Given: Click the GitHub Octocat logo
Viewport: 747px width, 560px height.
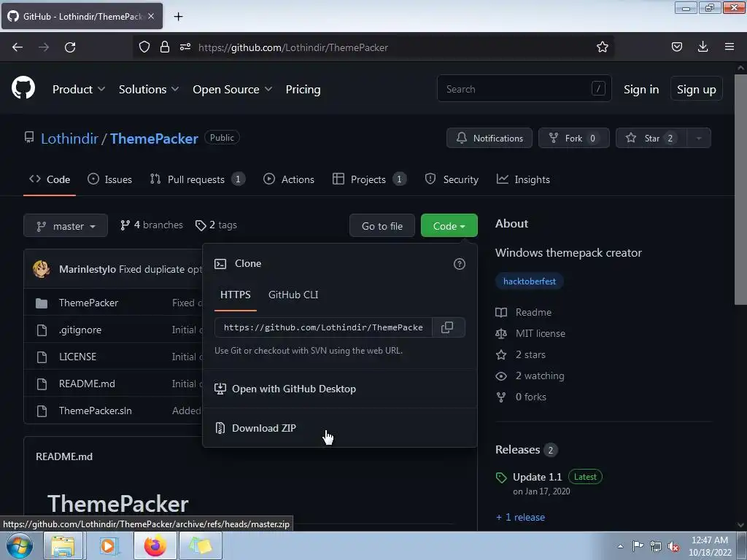Looking at the screenshot, I should (23, 88).
